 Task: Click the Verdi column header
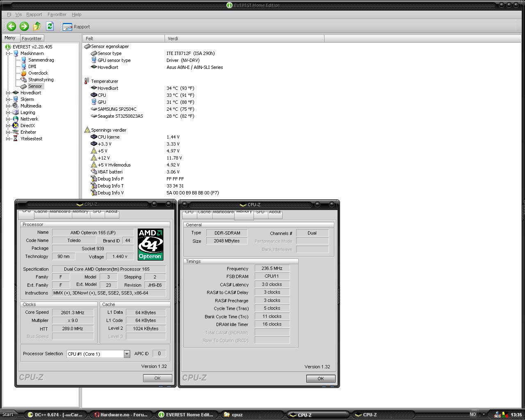pos(244,39)
